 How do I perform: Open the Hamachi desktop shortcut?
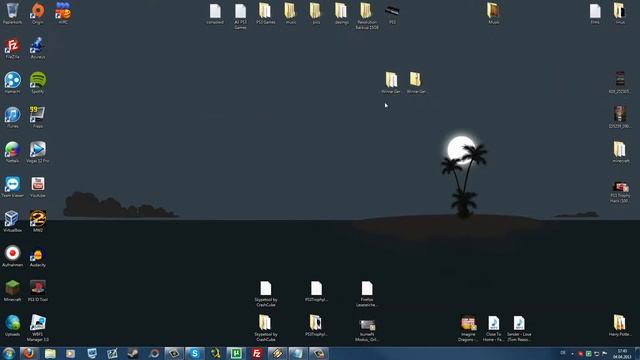12,83
